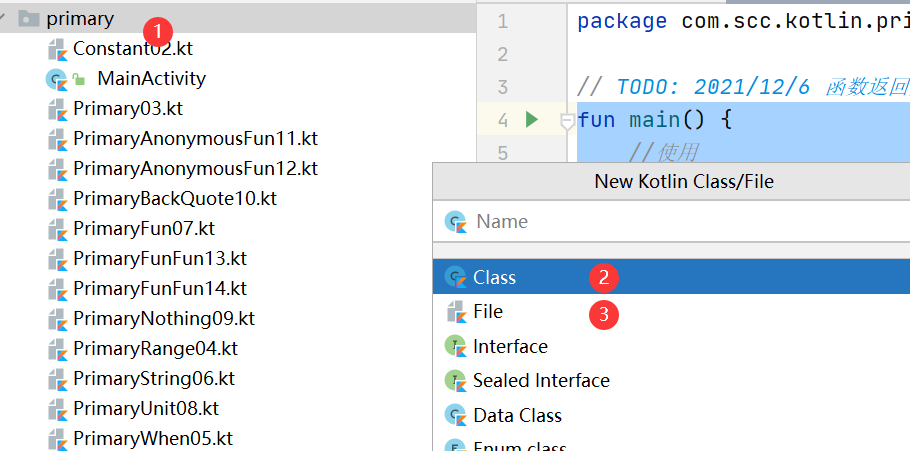Click icon next to PrimaryUnit08.kt

56,409
